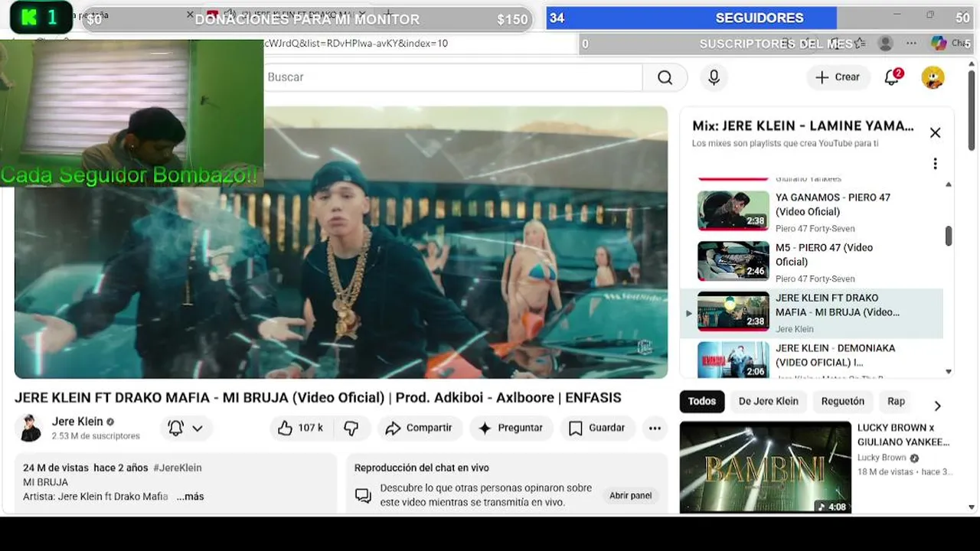Open playlist three-dot options menu

935,164
